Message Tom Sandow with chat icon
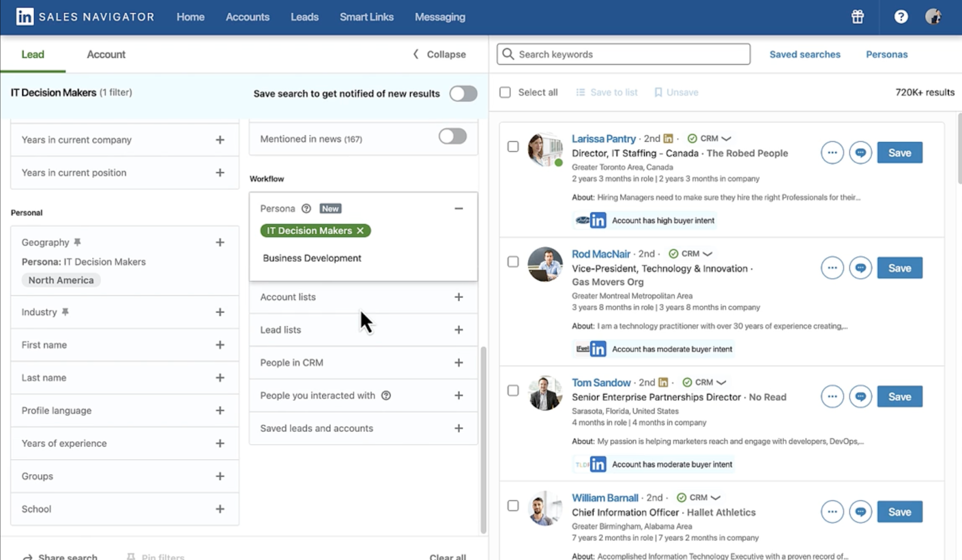The height and width of the screenshot is (560, 962). pyautogui.click(x=860, y=397)
